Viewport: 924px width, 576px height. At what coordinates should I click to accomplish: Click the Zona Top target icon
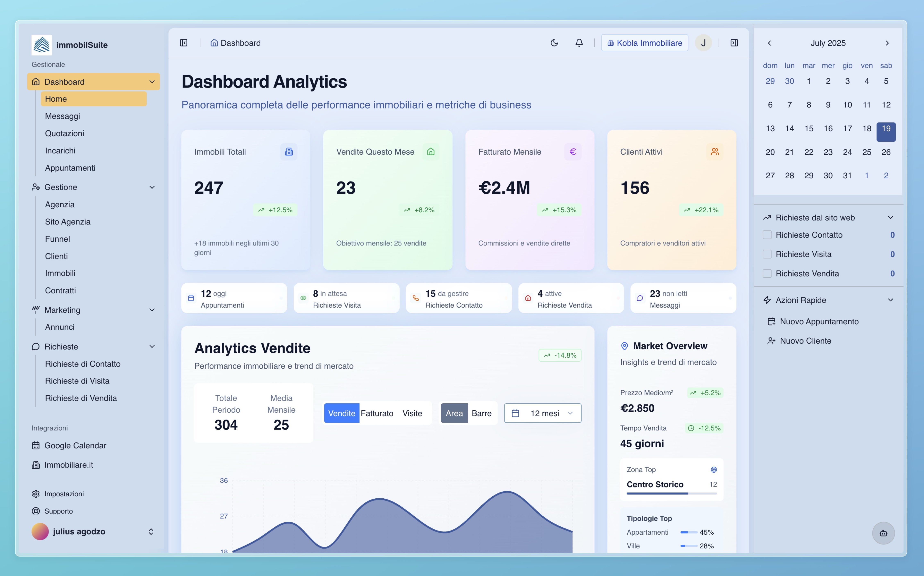coord(714,469)
